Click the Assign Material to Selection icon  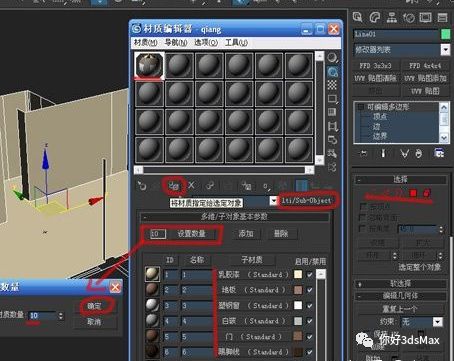[x=174, y=186]
